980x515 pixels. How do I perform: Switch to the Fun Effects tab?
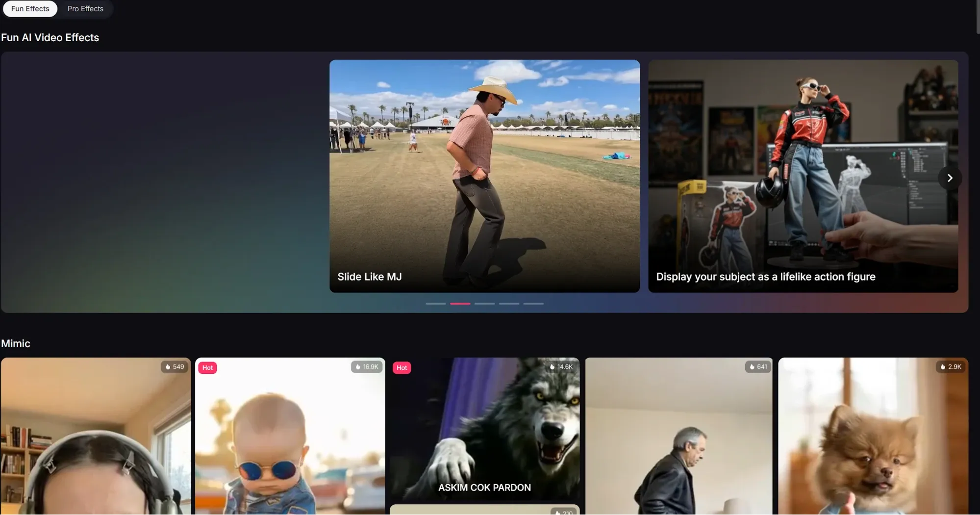[x=30, y=9]
